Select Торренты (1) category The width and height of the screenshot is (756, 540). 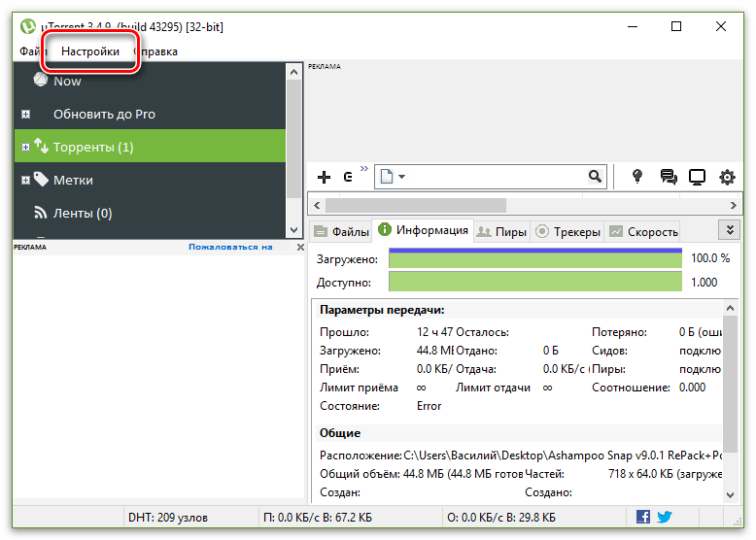pyautogui.click(x=150, y=147)
